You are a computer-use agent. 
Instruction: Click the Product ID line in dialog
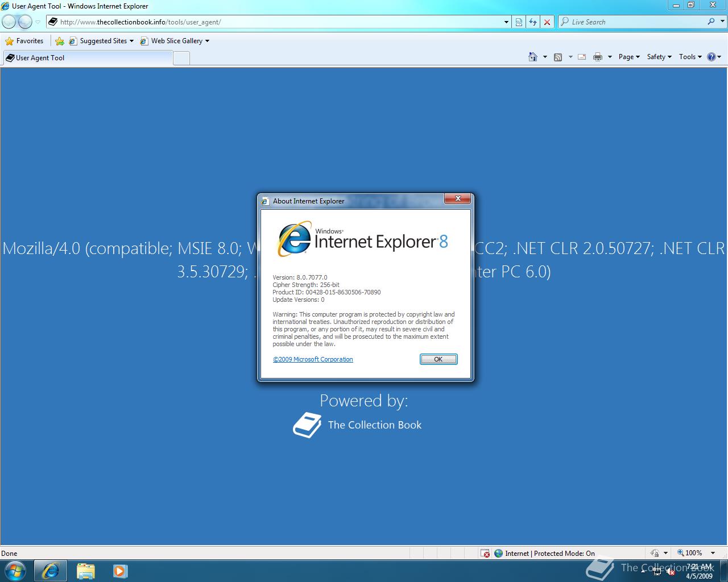coord(326,292)
